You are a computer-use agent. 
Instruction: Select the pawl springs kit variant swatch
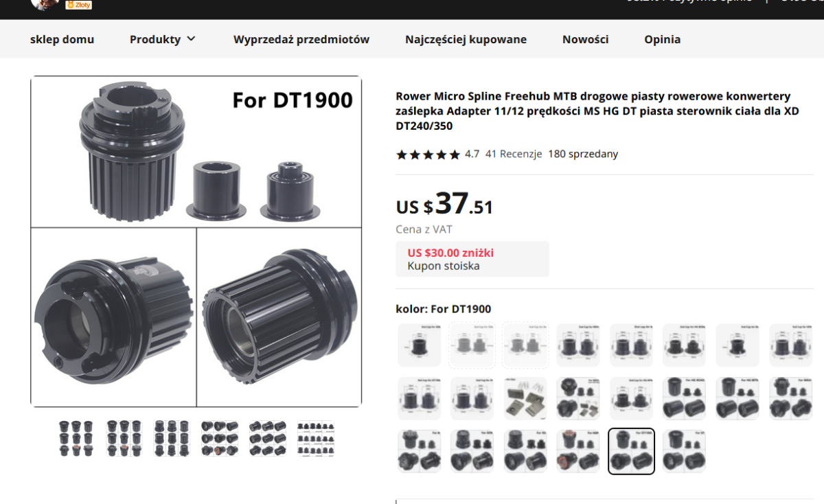point(525,398)
